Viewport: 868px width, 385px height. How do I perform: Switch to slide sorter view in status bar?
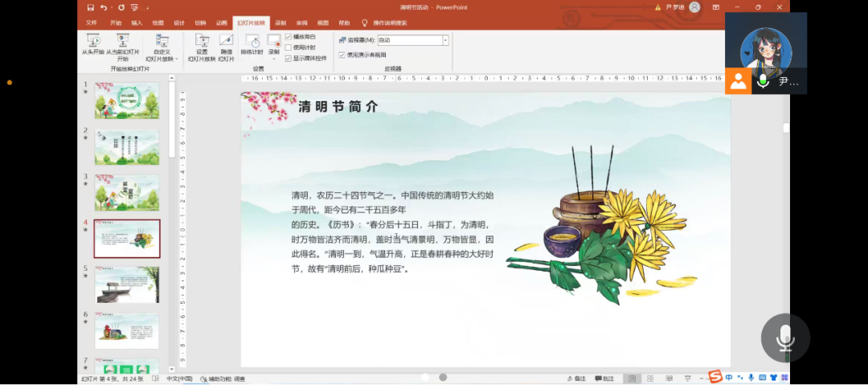(651, 379)
